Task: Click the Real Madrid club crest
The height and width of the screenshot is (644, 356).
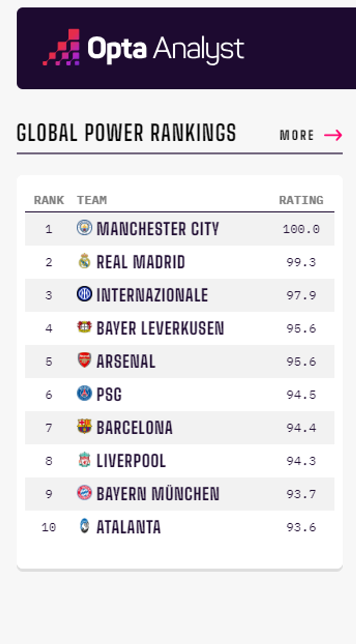Action: point(84,261)
